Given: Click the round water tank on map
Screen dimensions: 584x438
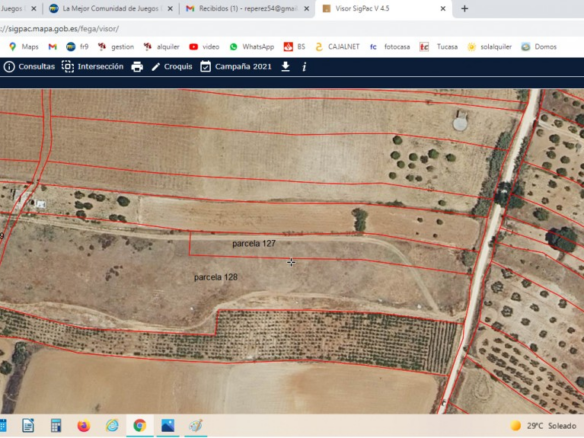Looking at the screenshot, I should 460,124.
